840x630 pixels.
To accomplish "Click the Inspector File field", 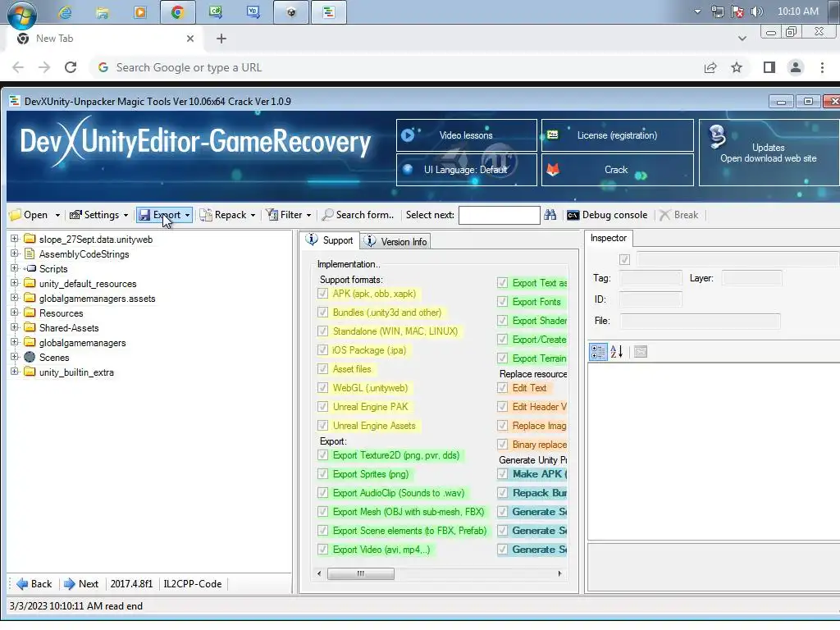I will [x=701, y=321].
